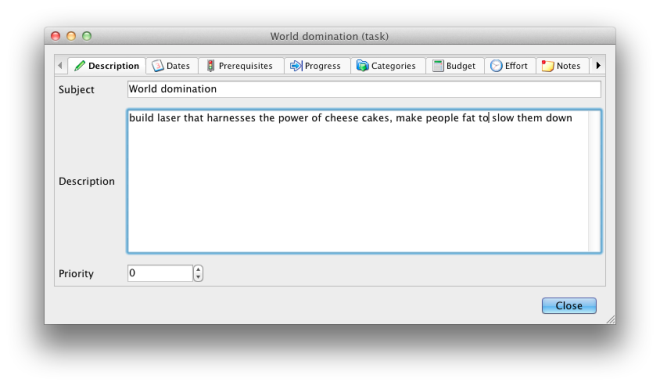
Task: Show previous tabs with left arrow
Action: (x=60, y=65)
